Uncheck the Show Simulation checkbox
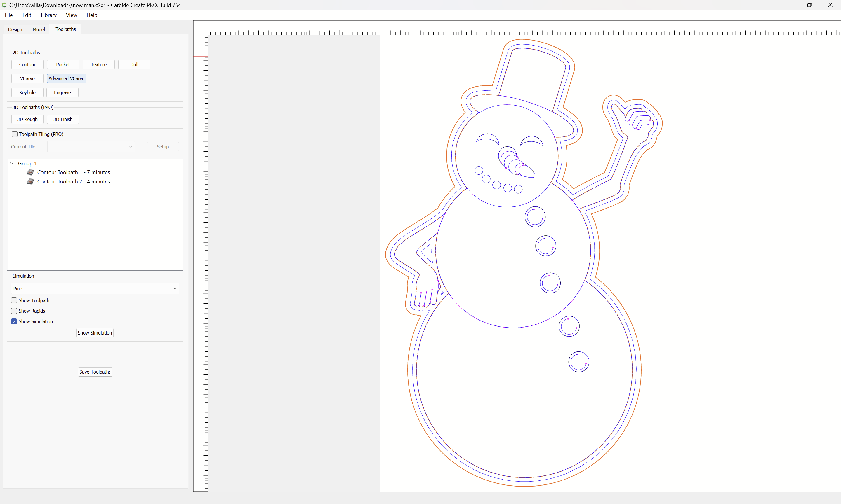 pos(14,322)
